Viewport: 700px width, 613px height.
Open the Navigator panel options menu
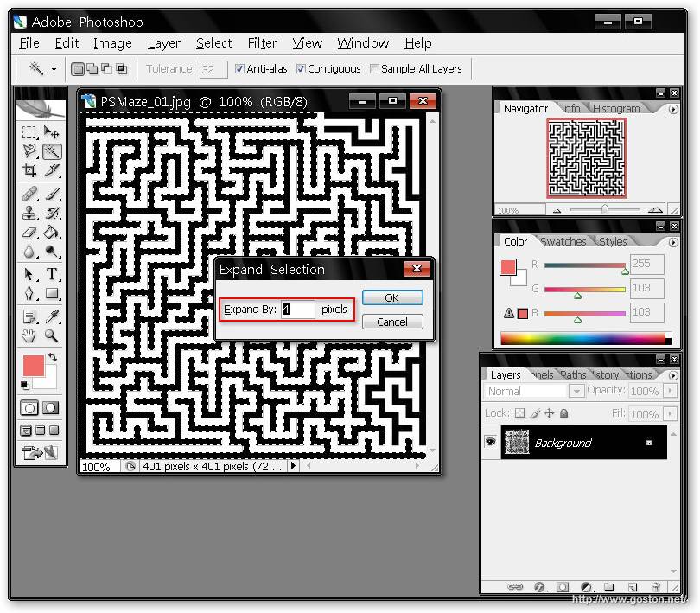673,109
